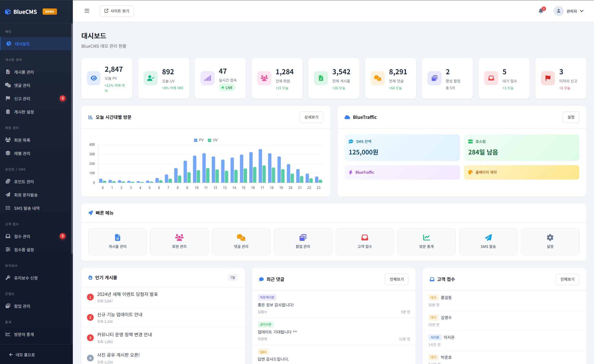Open 팝업 관리 quick menu tile

(x=303, y=241)
